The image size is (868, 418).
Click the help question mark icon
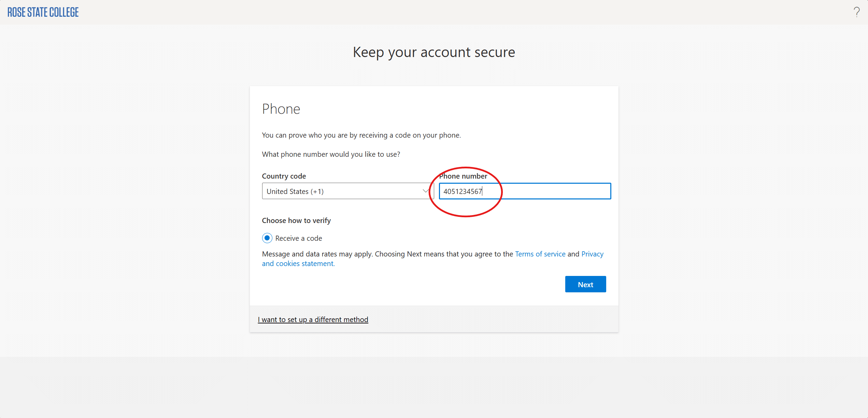856,12
